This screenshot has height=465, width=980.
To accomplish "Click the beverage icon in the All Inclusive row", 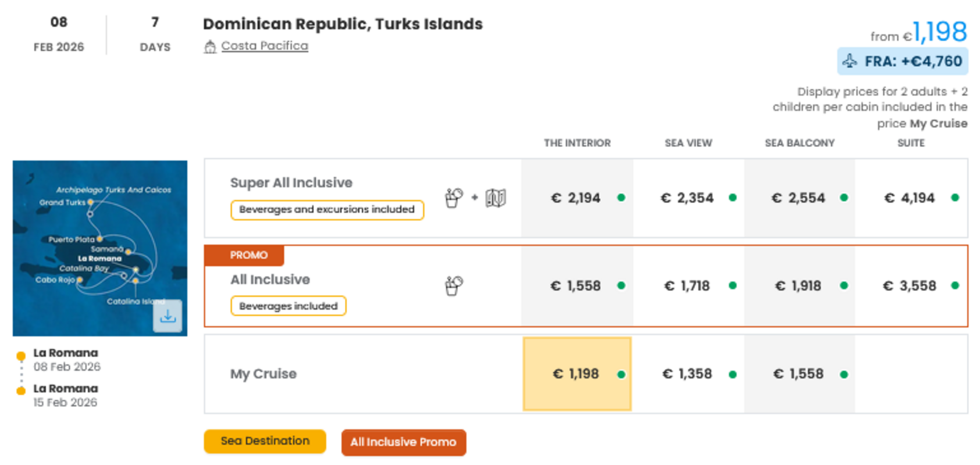I will 453,285.
